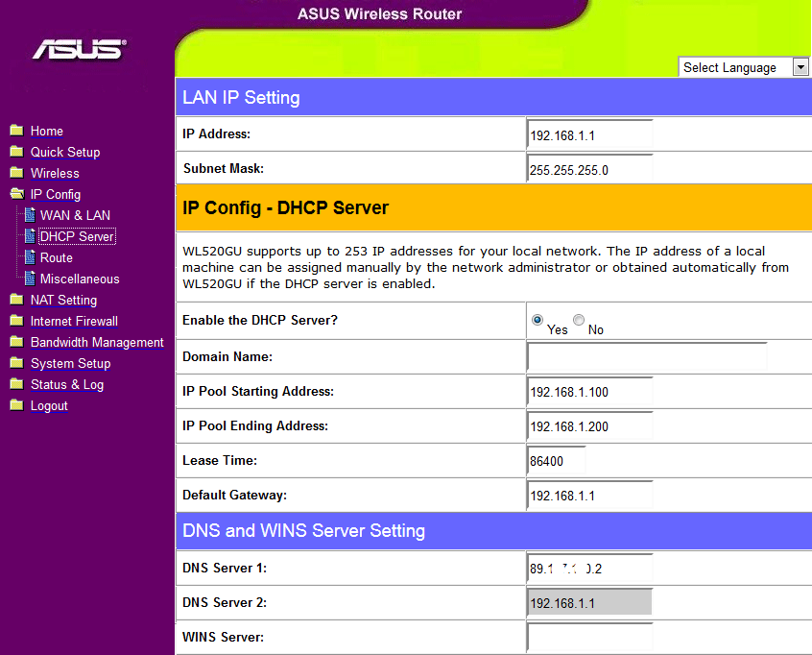Click the folder icon beside Internet Firewall
Image resolution: width=812 pixels, height=655 pixels.
pos(16,321)
